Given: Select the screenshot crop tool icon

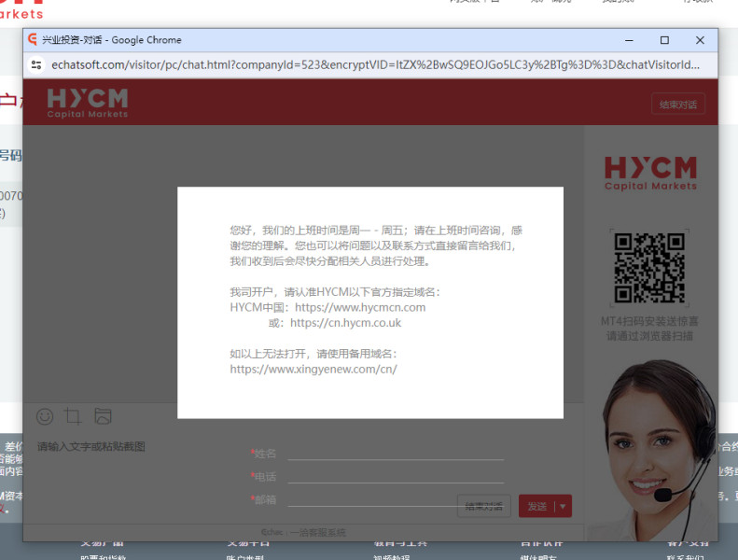Looking at the screenshot, I should tap(73, 416).
